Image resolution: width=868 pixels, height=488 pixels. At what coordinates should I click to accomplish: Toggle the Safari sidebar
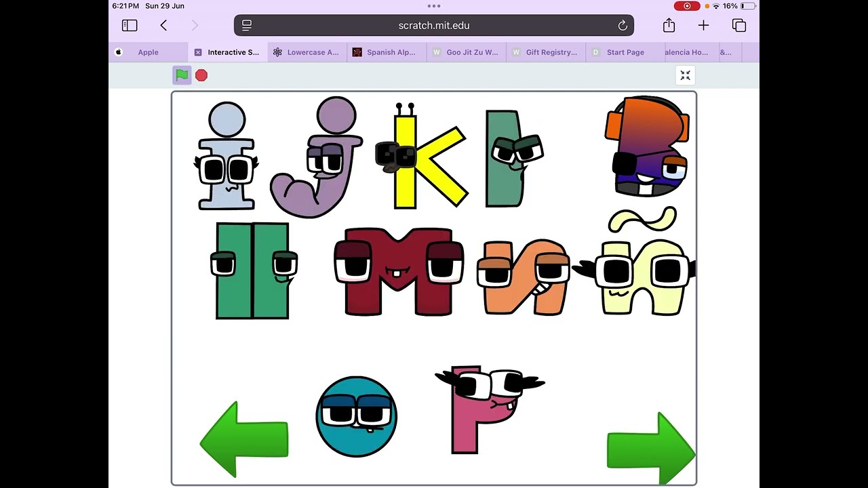pos(130,25)
